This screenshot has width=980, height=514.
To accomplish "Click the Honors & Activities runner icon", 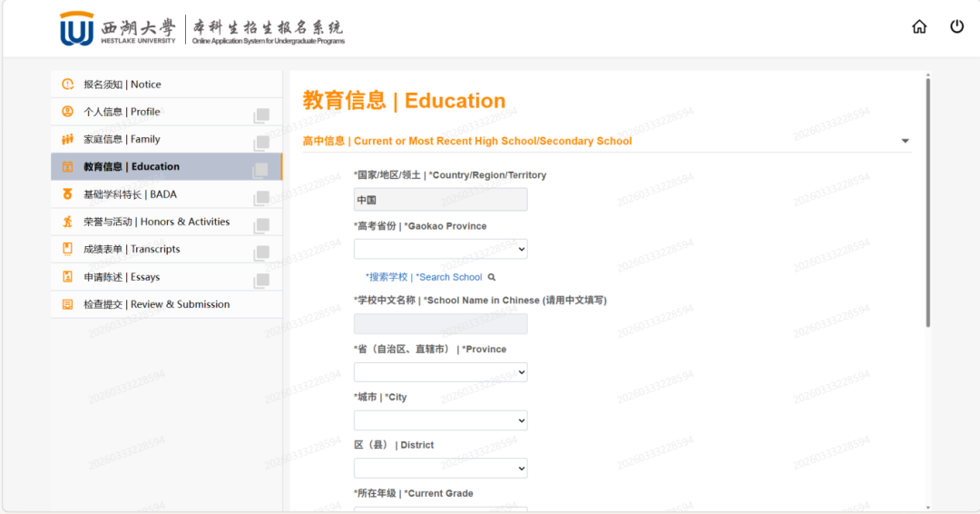I will (67, 222).
